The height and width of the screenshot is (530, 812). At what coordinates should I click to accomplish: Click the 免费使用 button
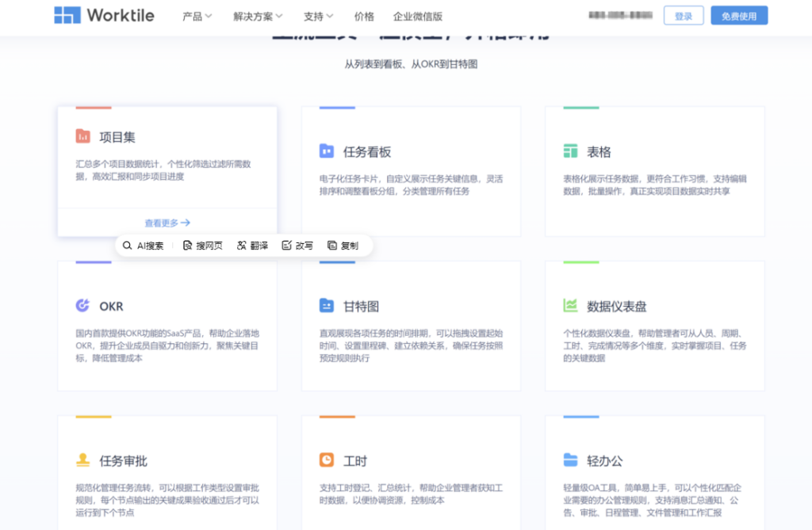[738, 15]
